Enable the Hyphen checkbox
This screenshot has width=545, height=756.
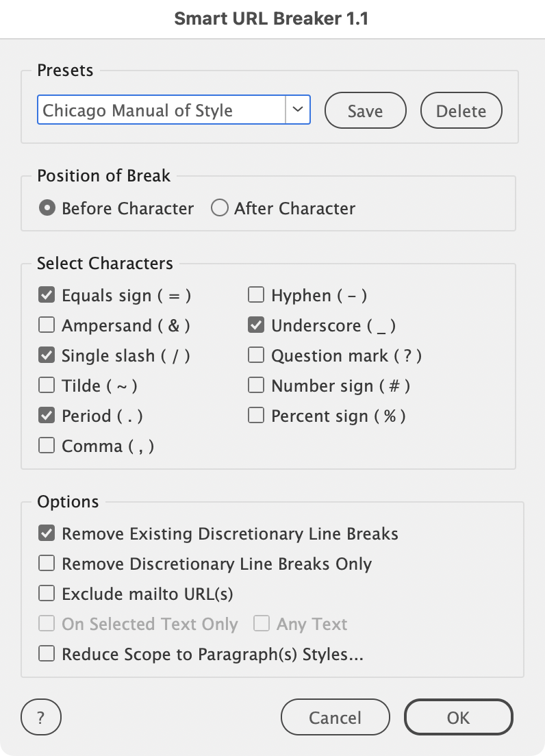pyautogui.click(x=256, y=296)
